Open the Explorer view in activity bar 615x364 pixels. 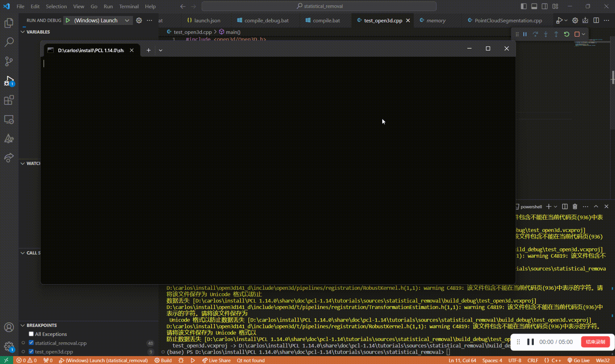(x=9, y=23)
